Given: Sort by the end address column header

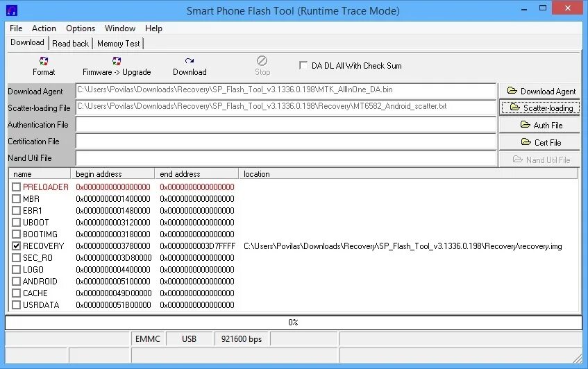Looking at the screenshot, I should [x=196, y=174].
